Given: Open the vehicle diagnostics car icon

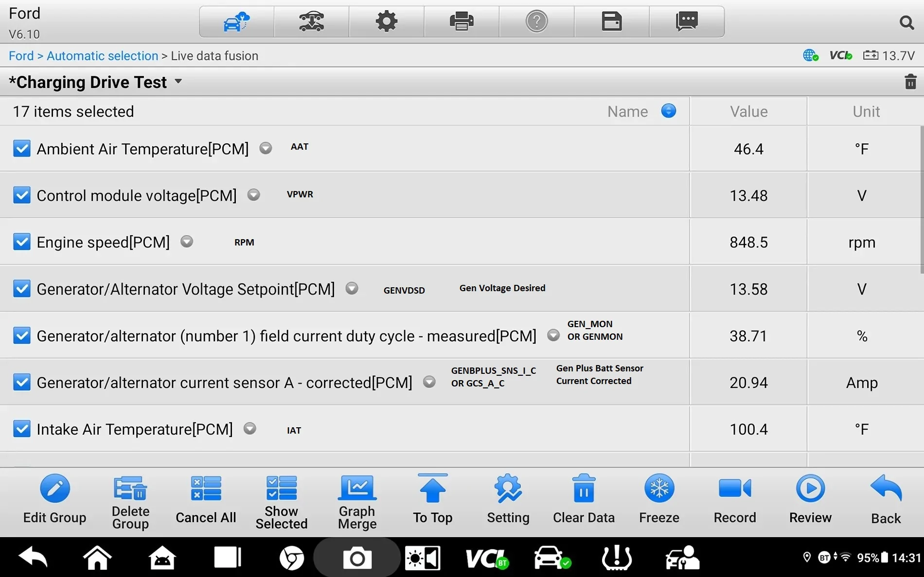Looking at the screenshot, I should click(x=552, y=557).
